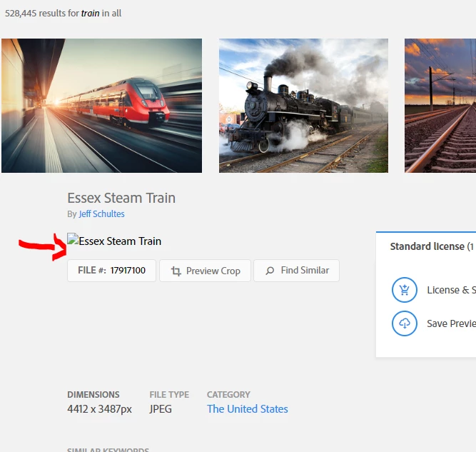Click the crop icon in Preview Crop
This screenshot has height=452, width=476.
click(x=176, y=271)
